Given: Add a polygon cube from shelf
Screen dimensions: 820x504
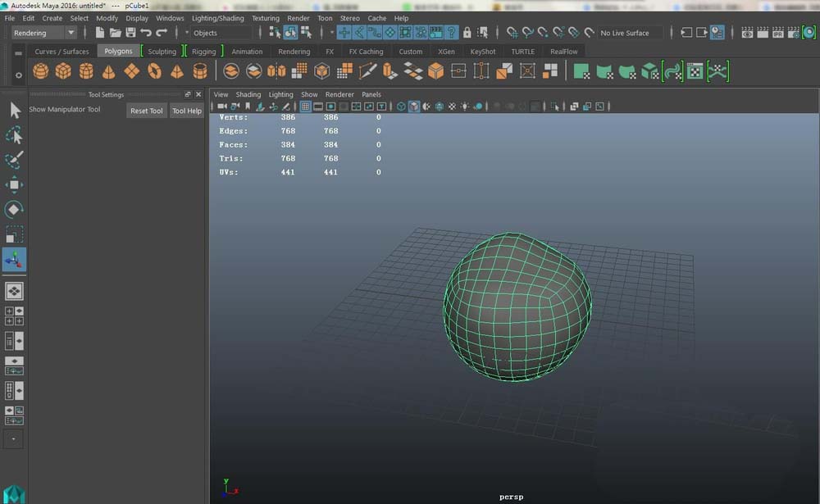Looking at the screenshot, I should click(x=63, y=72).
